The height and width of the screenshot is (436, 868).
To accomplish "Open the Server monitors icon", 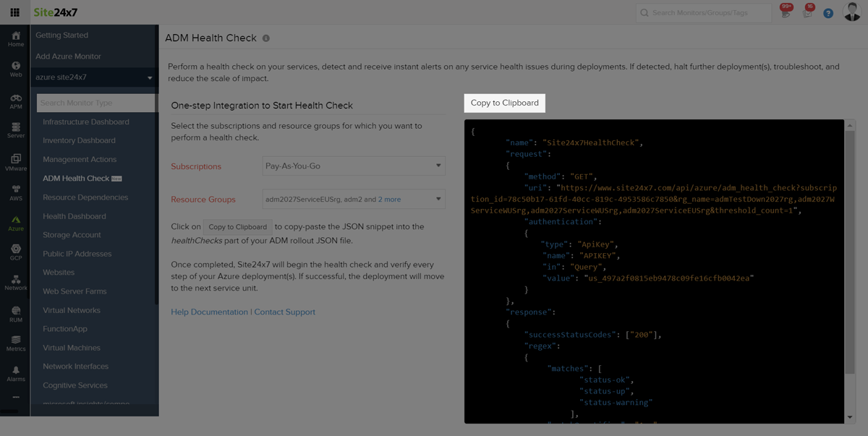I will [16, 130].
